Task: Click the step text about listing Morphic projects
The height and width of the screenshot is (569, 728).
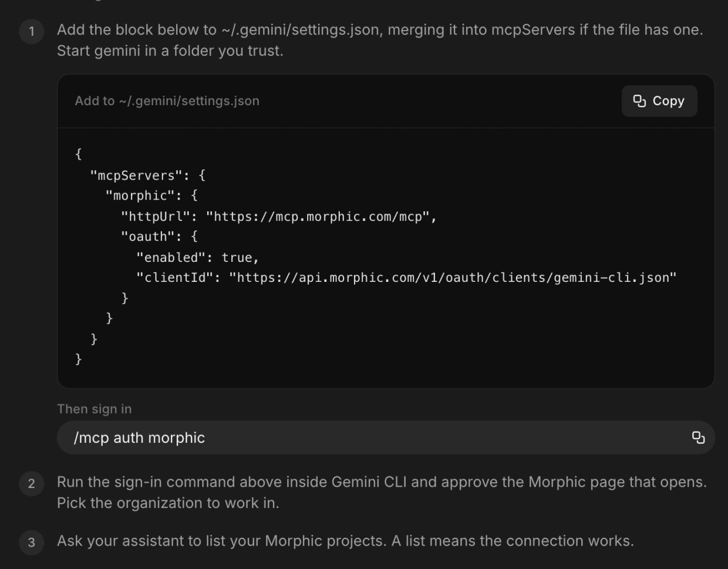Action: pos(345,541)
